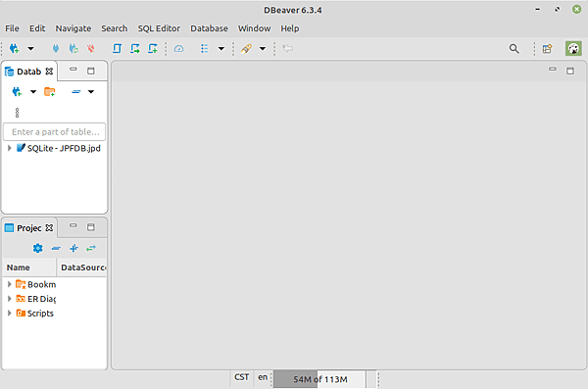Click the magnifier search icon in toolbar
588x389 pixels.
[514, 48]
